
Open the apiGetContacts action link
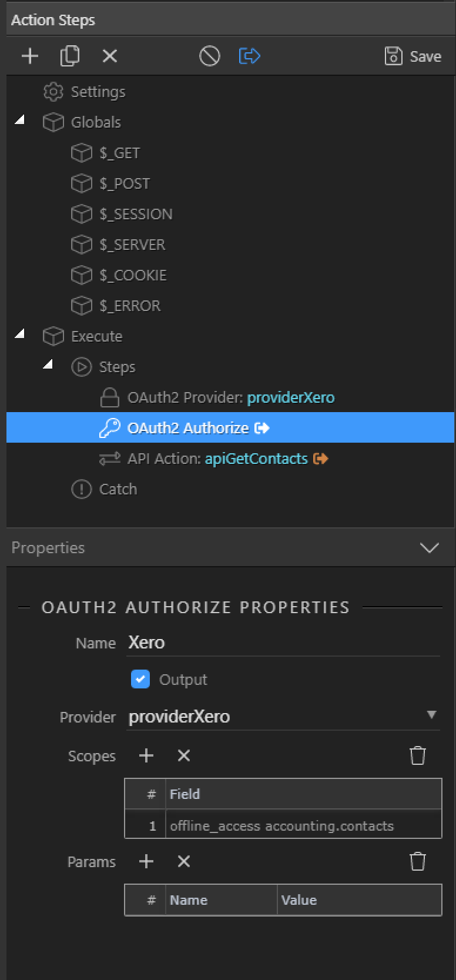pos(256,458)
